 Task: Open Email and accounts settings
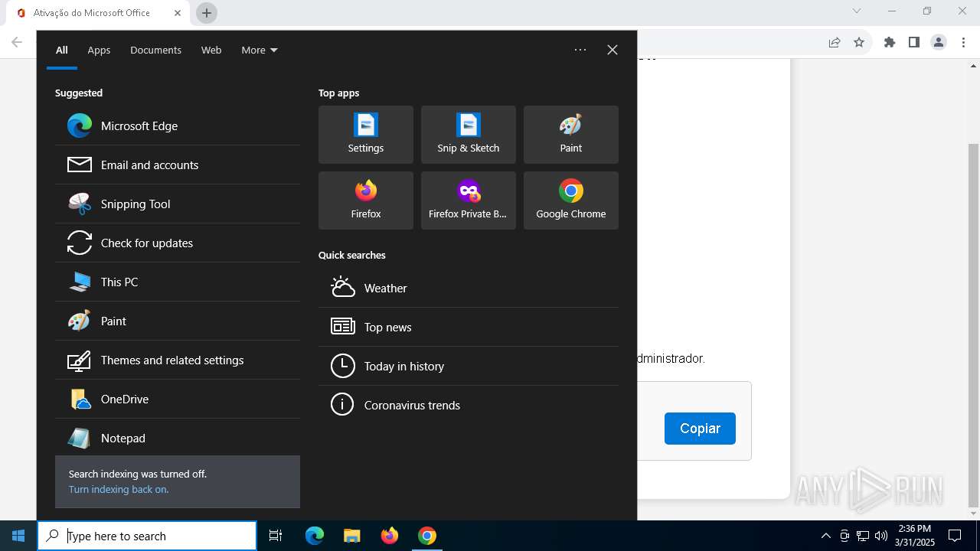178,165
